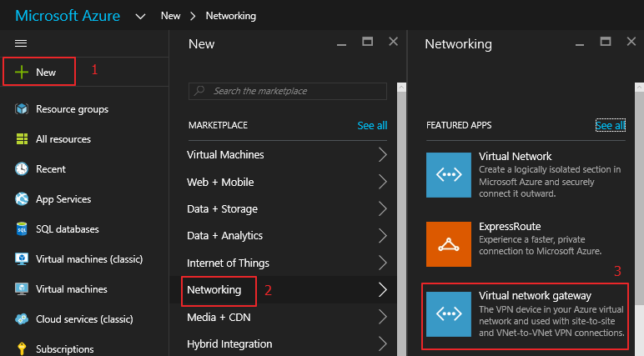Screen dimensions: 644x356
Task: Expand Data + Analytics category chevron
Action: click(x=382, y=236)
